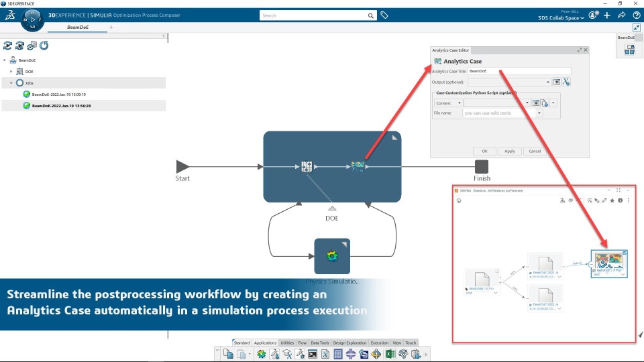Toggle the hide-eye icon in the Relations toolbar
The image size is (644, 362).
570,200
